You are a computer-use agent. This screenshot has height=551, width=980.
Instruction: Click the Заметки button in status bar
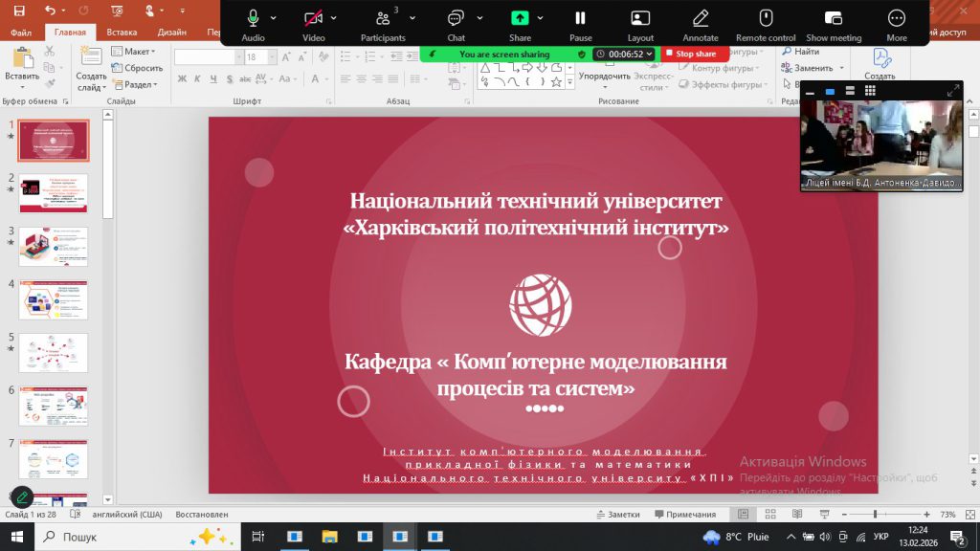click(x=617, y=515)
